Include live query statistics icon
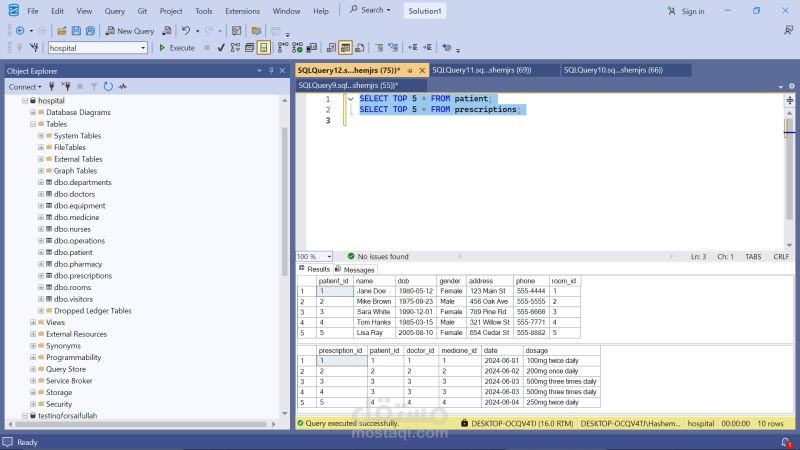This screenshot has height=450, width=800. pyautogui.click(x=297, y=48)
